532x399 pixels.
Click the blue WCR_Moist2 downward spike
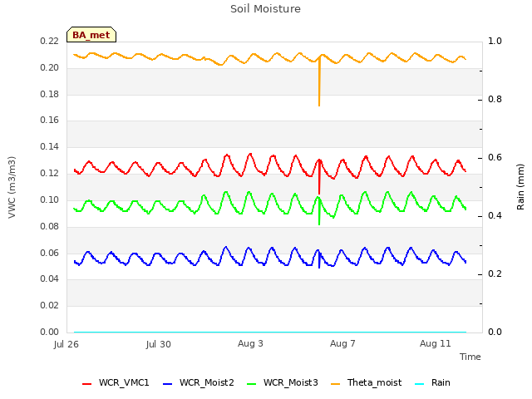319,260
